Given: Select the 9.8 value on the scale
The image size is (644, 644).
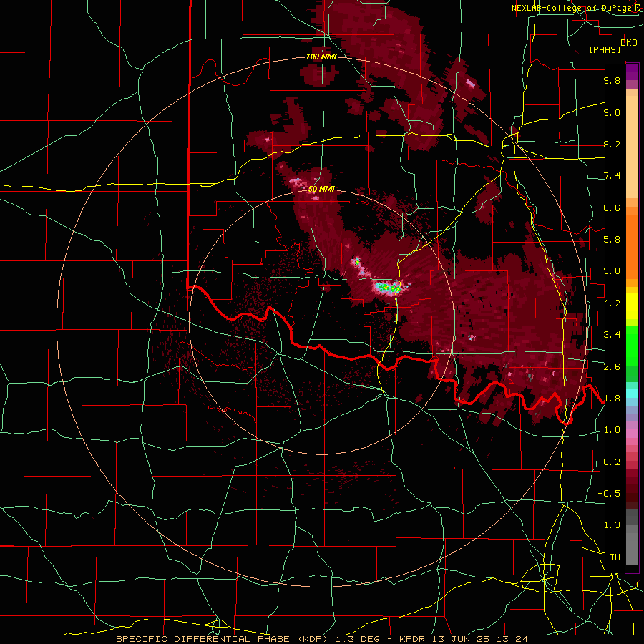Looking at the screenshot, I should 612,80.
